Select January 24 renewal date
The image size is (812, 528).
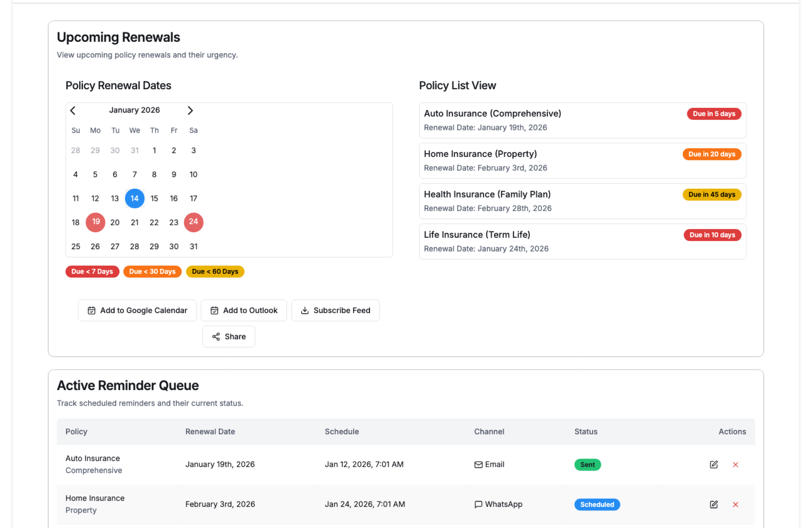pyautogui.click(x=193, y=222)
